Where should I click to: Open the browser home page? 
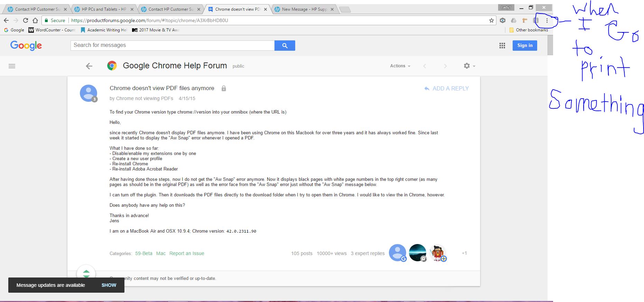pyautogui.click(x=35, y=20)
